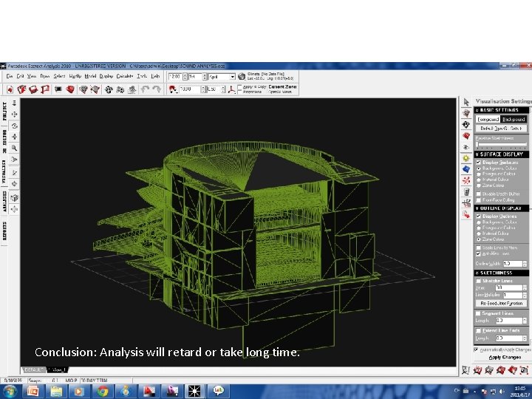
Task: Click the Foreground colour button
Action: 488,120
